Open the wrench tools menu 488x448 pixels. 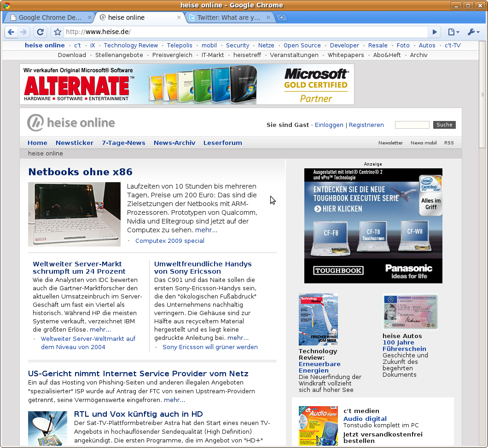[x=473, y=32]
